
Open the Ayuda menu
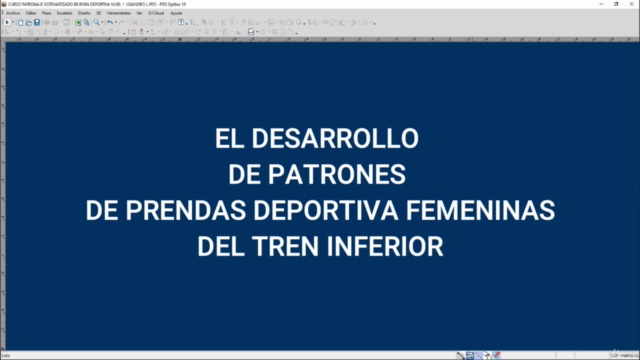176,13
